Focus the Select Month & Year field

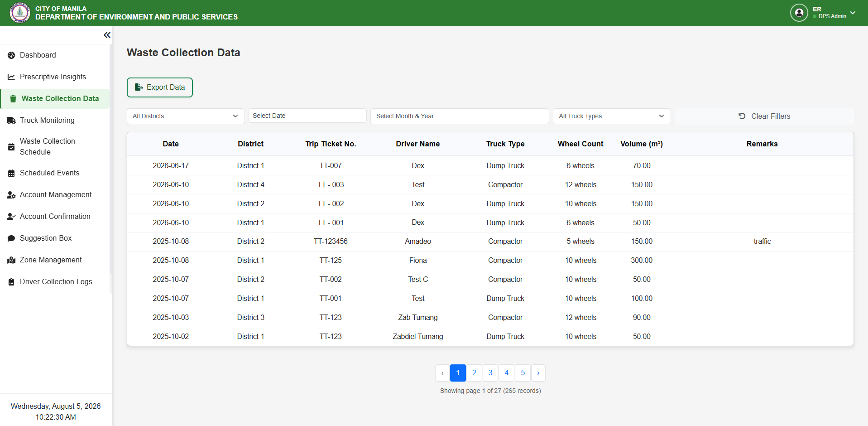460,116
